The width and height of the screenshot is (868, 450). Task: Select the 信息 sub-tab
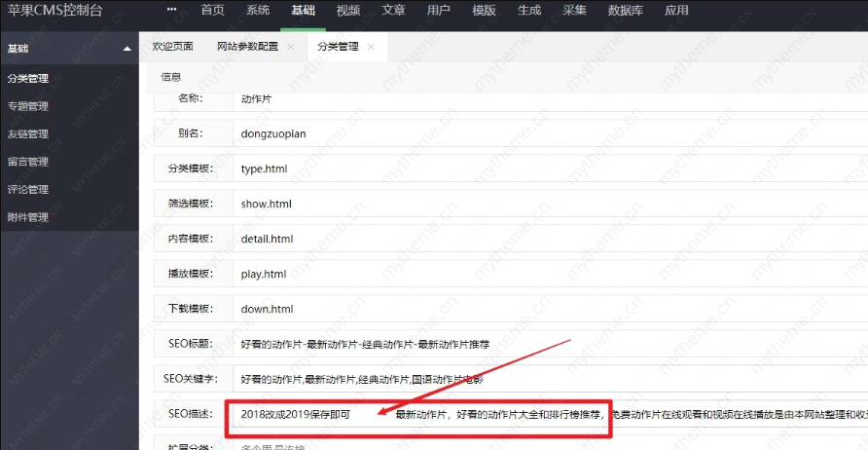[x=170, y=76]
